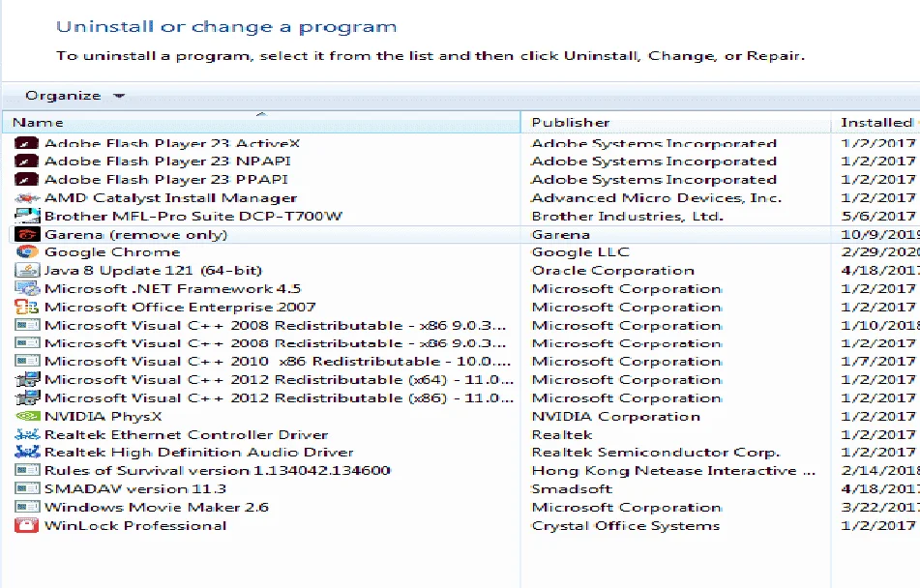Click the Adobe Flash Player 23 NPAPI icon
This screenshot has height=588, width=920.
click(x=26, y=161)
